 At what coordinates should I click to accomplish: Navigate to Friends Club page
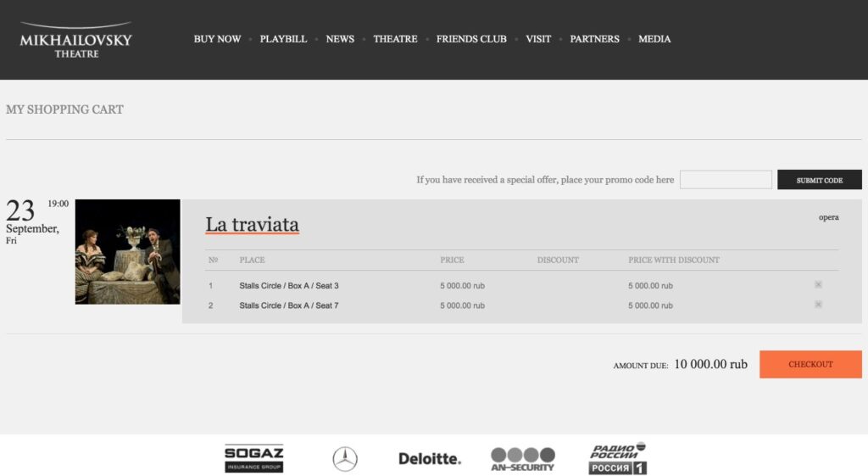[471, 39]
